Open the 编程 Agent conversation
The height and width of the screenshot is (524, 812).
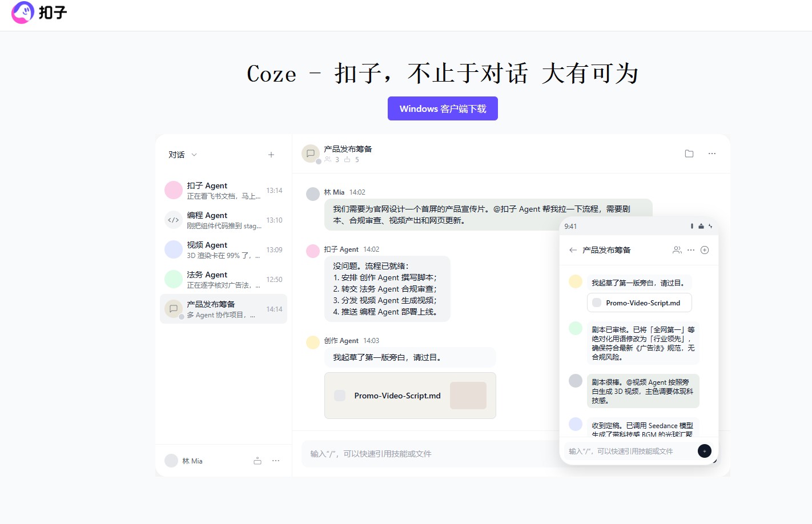pos(223,220)
